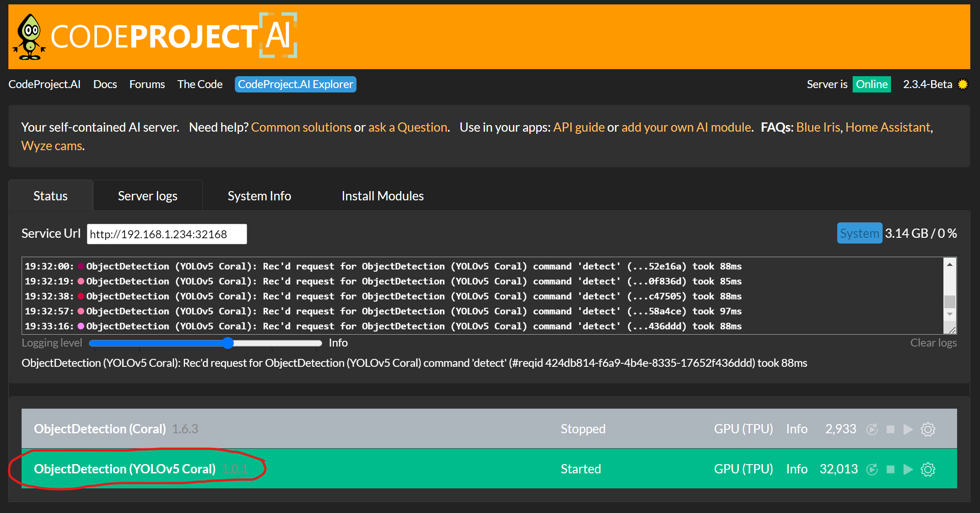This screenshot has width=980, height=513.
Task: Open the System Info tab
Action: (x=259, y=196)
